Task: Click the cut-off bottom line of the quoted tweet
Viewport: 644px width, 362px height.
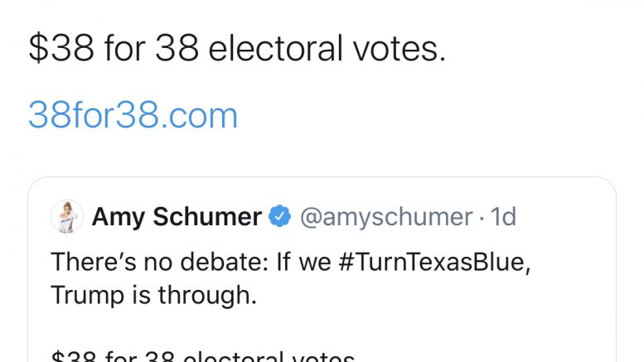Action: click(203, 357)
